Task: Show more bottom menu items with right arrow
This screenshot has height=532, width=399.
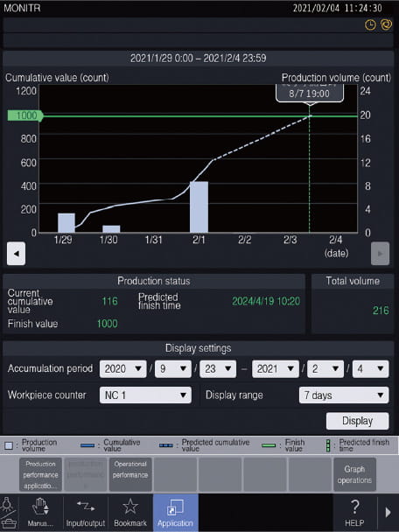Action: (x=388, y=513)
